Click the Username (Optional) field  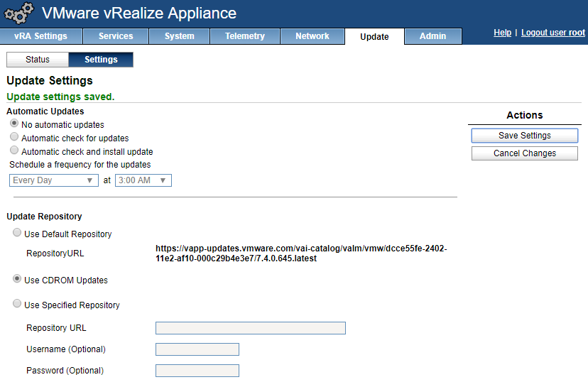coord(197,349)
